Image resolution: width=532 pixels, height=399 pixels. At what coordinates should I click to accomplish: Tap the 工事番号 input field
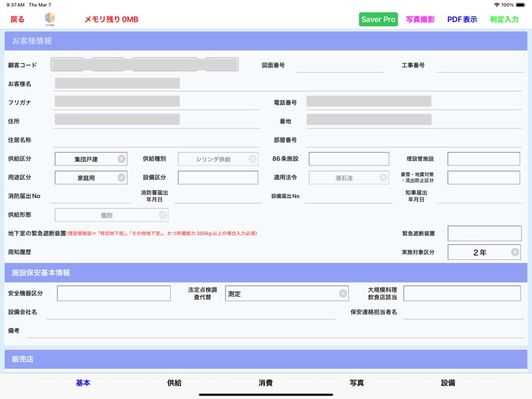point(480,65)
